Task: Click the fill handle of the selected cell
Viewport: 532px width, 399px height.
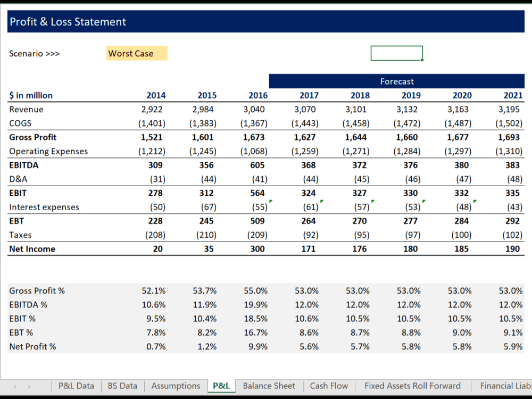Action: point(422,59)
